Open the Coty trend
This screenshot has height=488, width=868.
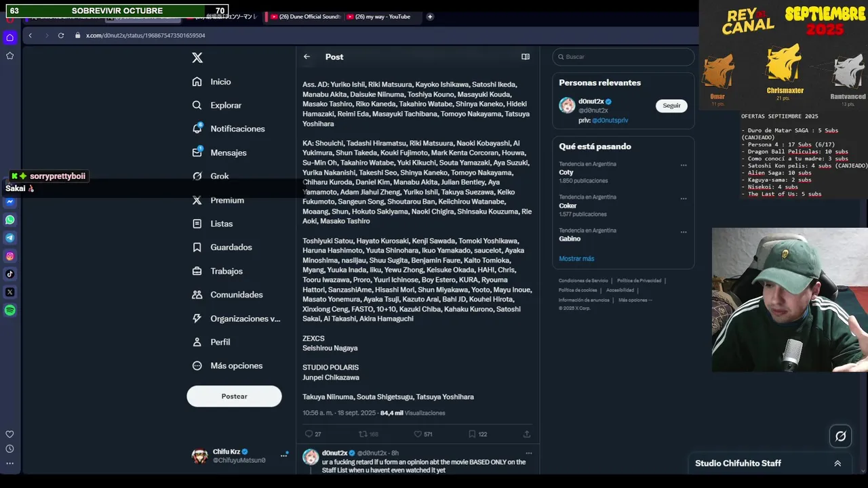point(566,172)
